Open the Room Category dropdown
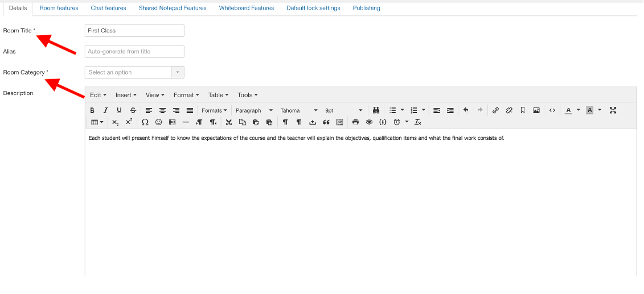Image resolution: width=644 pixels, height=294 pixels. (x=134, y=72)
